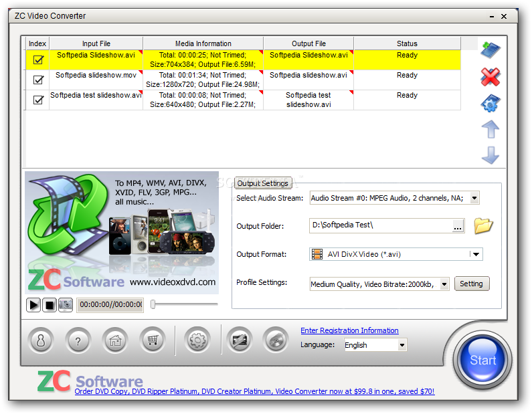The image size is (532, 414).
Task: Select Softpedia slideshow.mov input file cell
Action: 96,80
